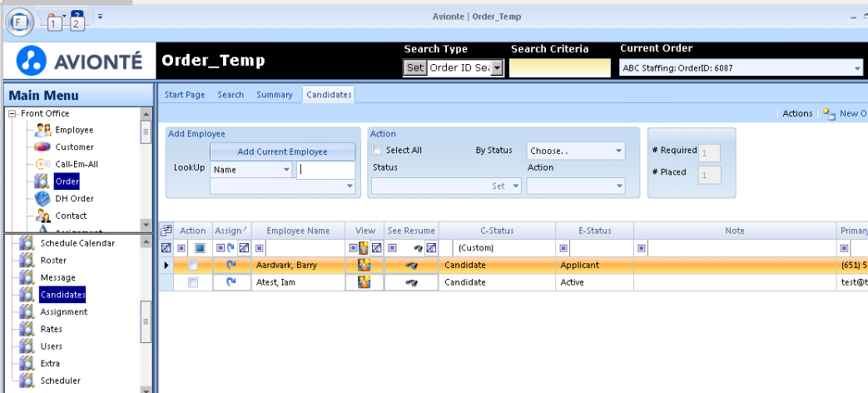This screenshot has width=868, height=393.
Task: Sort by the C-Status column header
Action: [497, 231]
